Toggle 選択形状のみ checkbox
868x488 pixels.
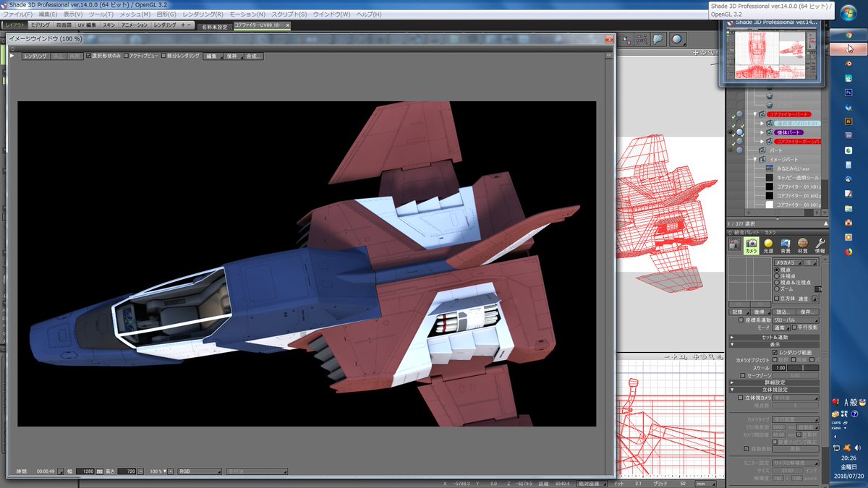(89, 56)
